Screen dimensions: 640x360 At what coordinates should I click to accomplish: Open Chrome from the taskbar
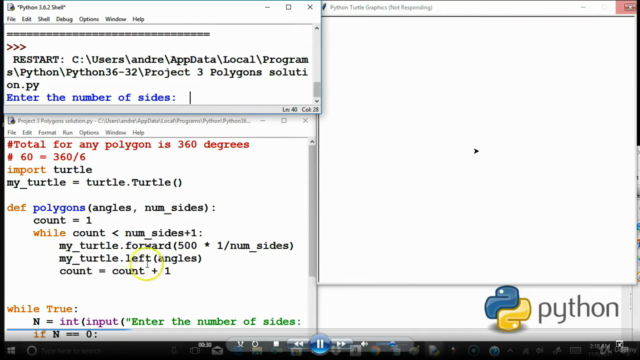point(375,351)
